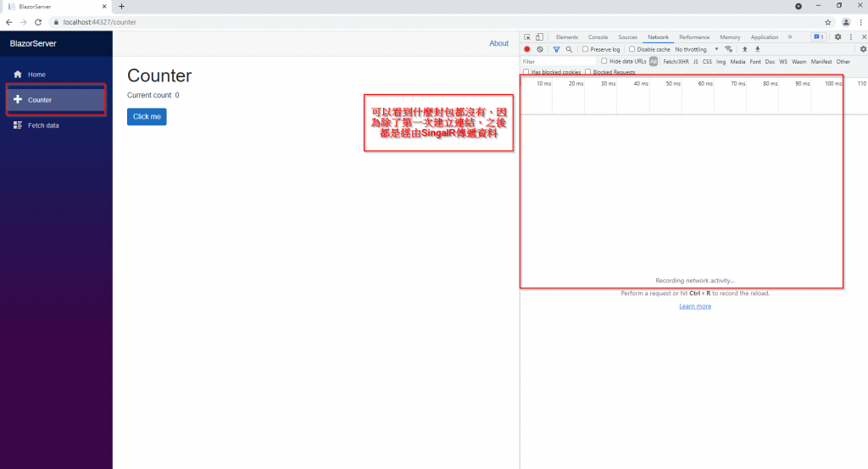Clear the network log

coord(540,49)
